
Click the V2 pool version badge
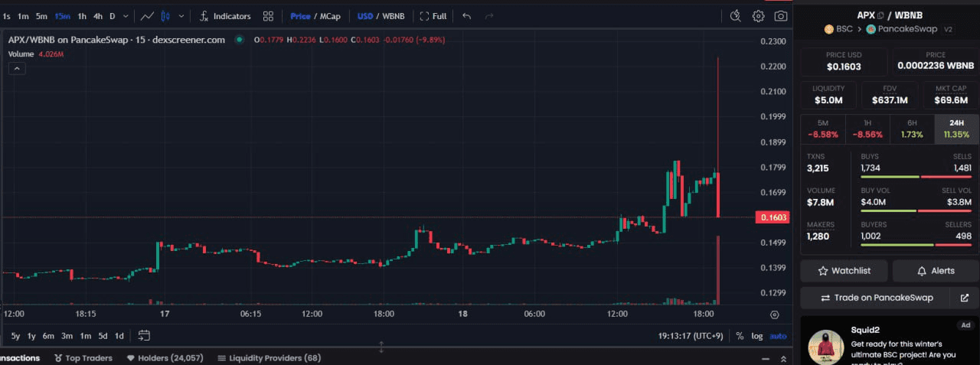click(948, 29)
